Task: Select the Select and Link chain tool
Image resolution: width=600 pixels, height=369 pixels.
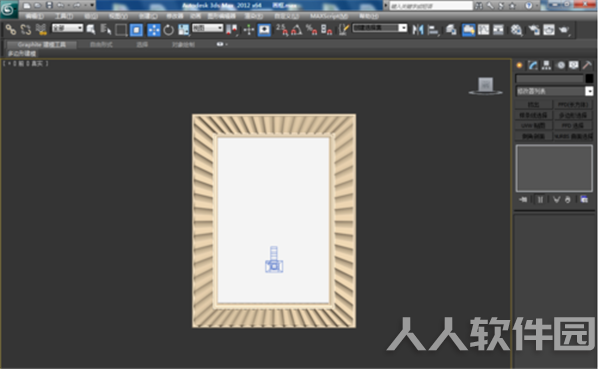Action: (10, 29)
